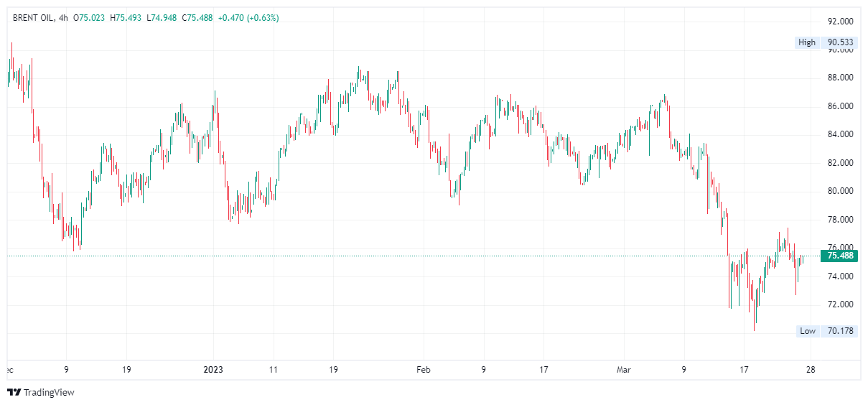Click the close value C75.488
Screen dimensions: 868x405
(197, 18)
